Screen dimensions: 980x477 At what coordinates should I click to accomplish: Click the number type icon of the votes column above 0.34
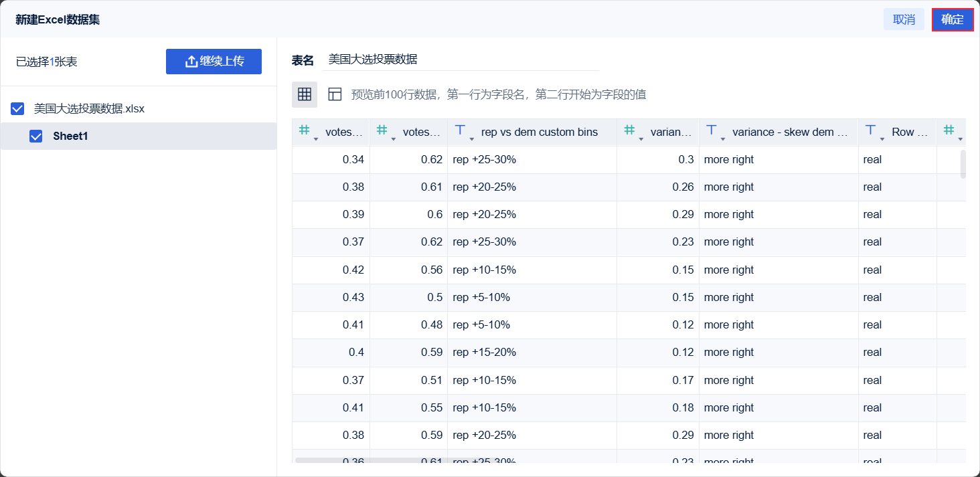pos(305,130)
